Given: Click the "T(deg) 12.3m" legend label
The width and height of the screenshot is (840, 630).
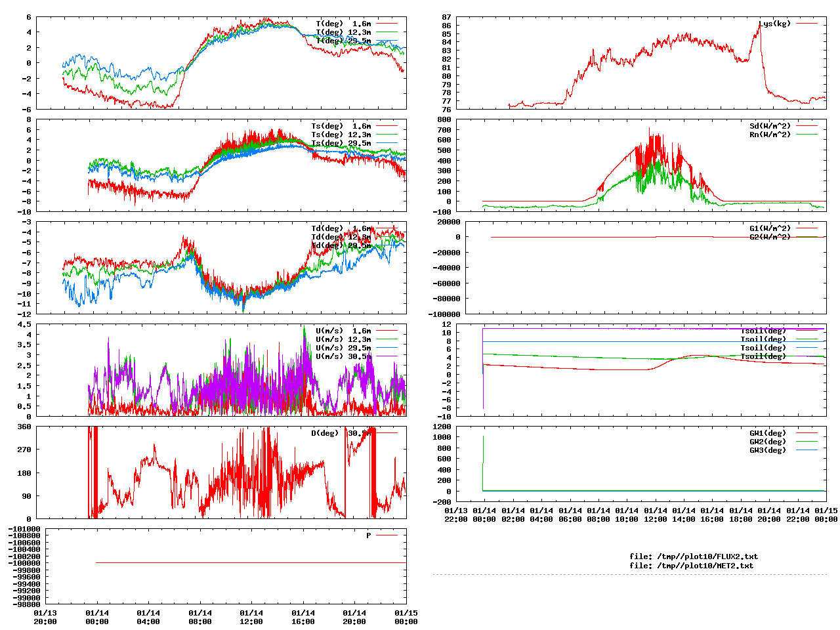Looking at the screenshot, I should (343, 32).
